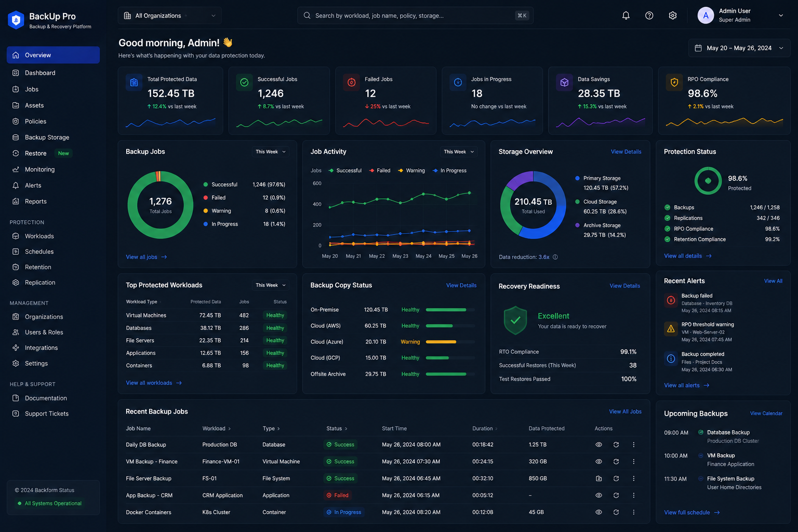Click the Cloud (Azure) warning progress bar
The image size is (798, 532).
pos(450,342)
